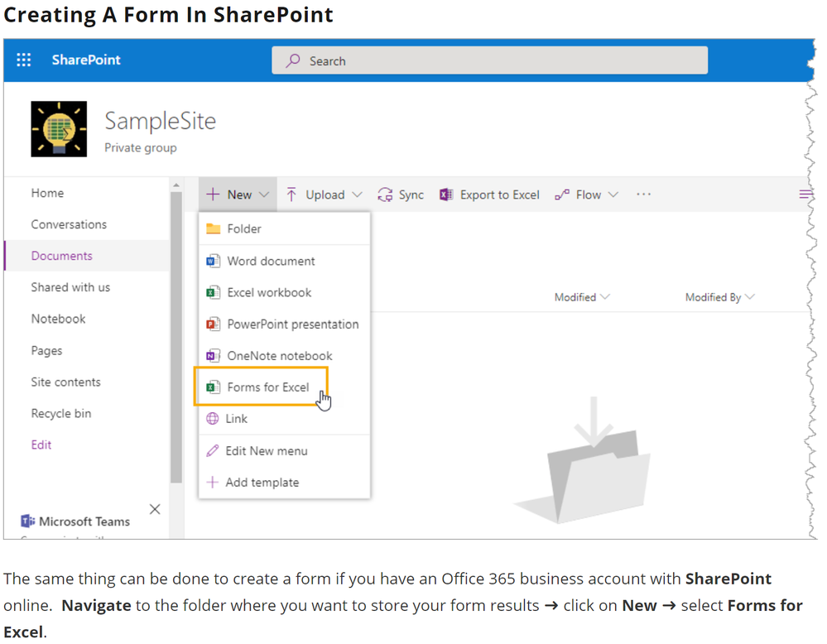
Task: Click the SharePoint search box
Action: pyautogui.click(x=489, y=60)
